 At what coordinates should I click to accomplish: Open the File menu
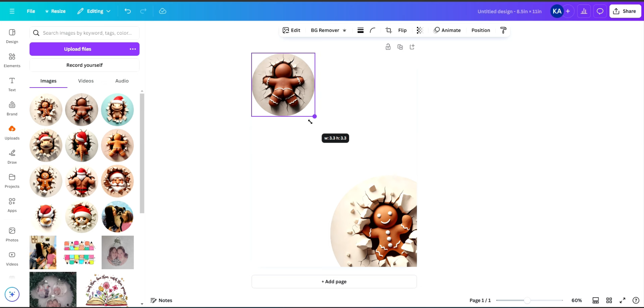[x=31, y=11]
